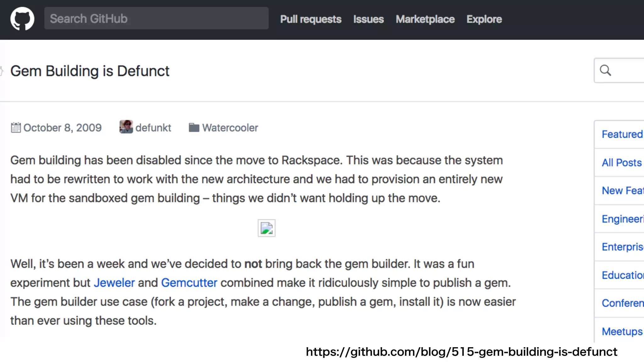Open the Watercooler category link
The image size is (644, 362).
(x=230, y=128)
